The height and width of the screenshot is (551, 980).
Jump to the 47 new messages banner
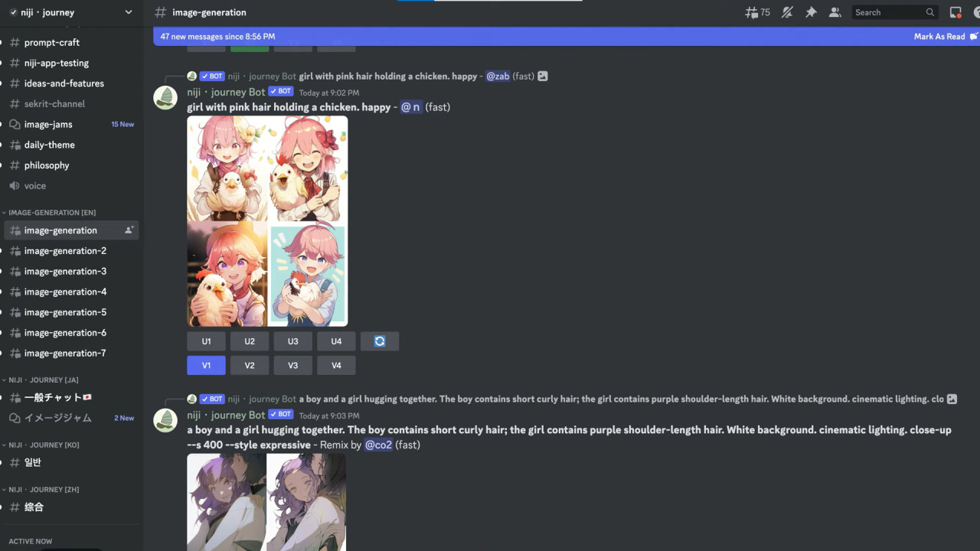tap(217, 37)
